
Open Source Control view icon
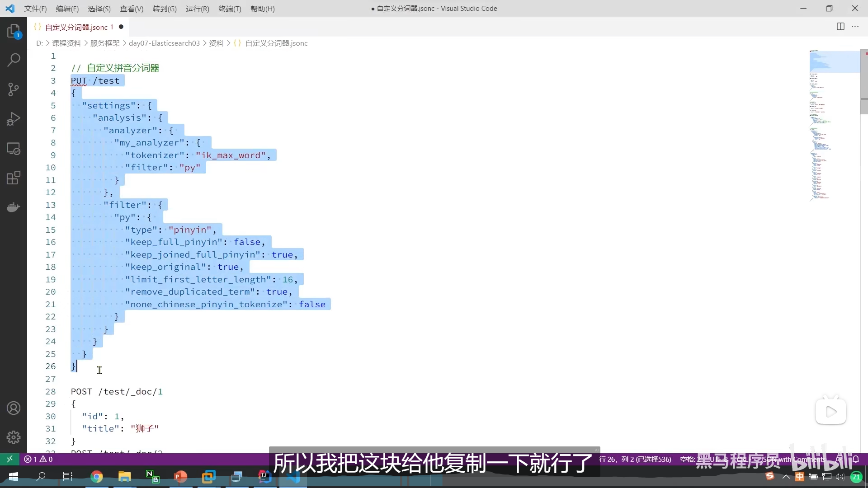click(14, 89)
